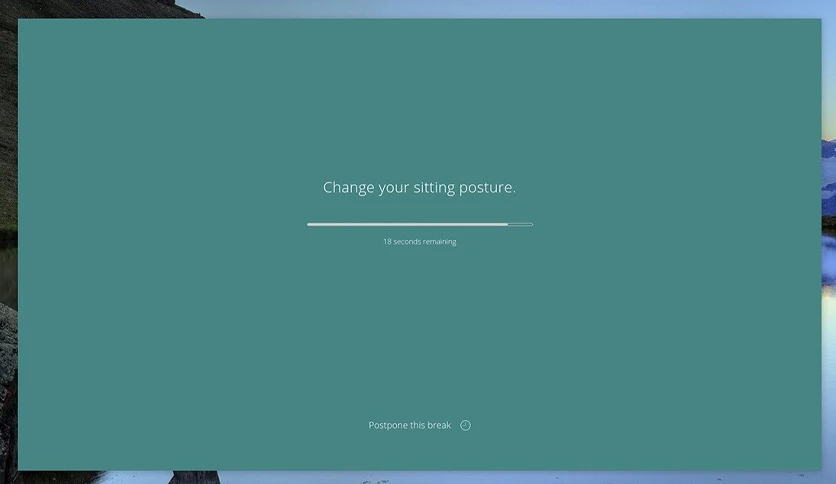Click the break countdown progress bar
The image size is (836, 484).
(420, 224)
